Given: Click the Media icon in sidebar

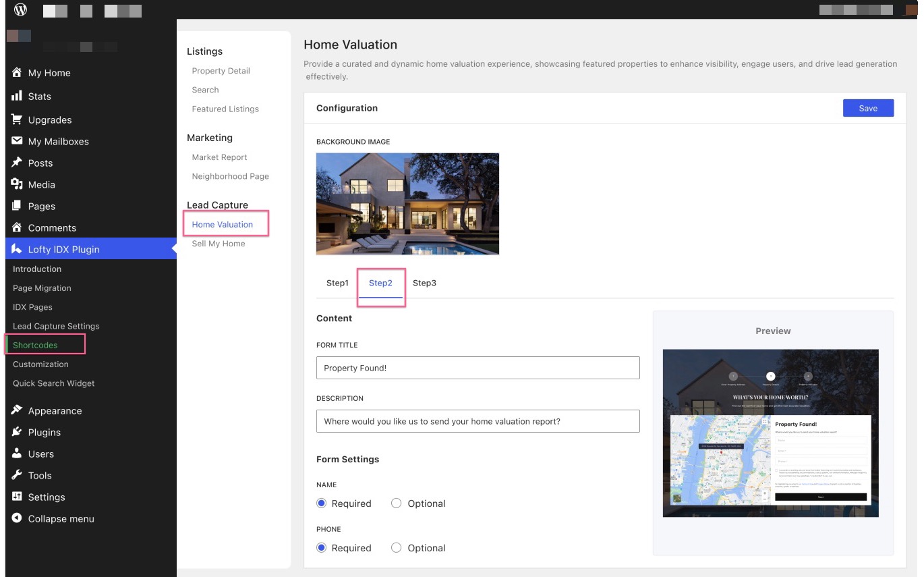Looking at the screenshot, I should [17, 184].
